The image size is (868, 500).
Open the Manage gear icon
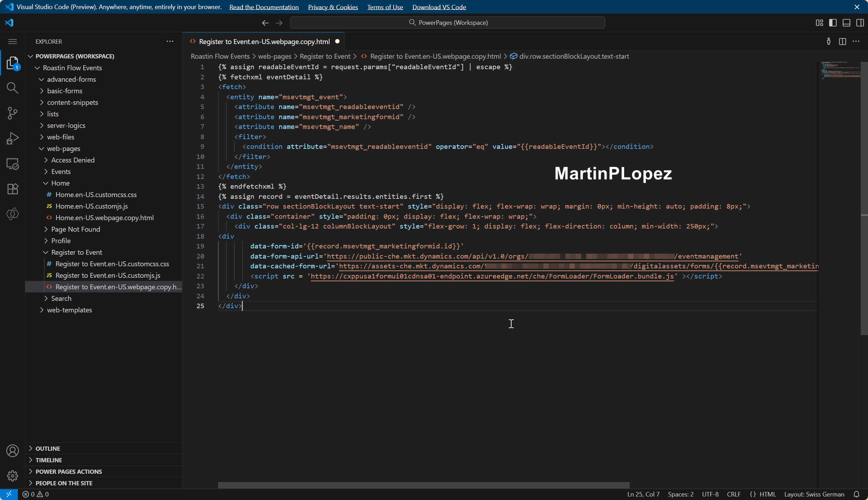click(x=12, y=476)
